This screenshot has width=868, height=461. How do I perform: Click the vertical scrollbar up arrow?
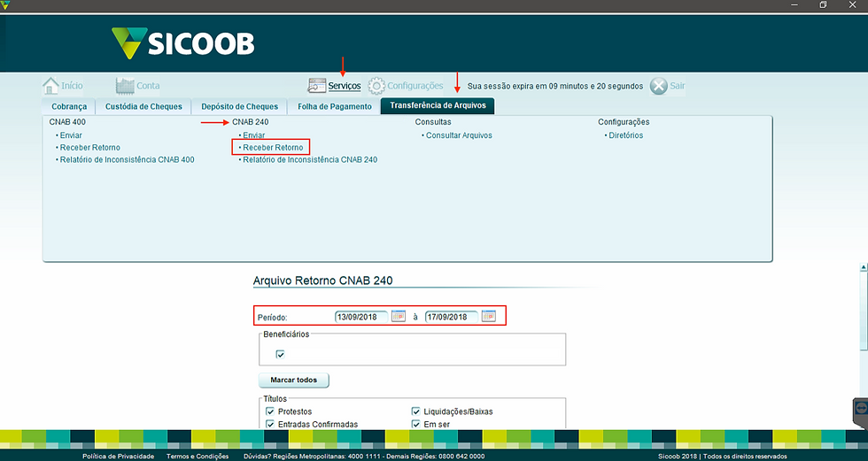coord(864,267)
